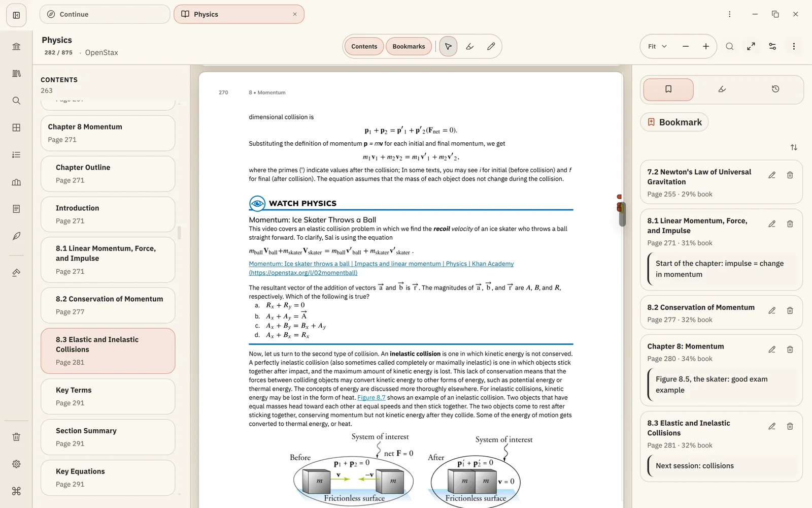Screen dimensions: 812x508
Task: Open the grid view icon in sidebar
Action: tap(16, 128)
